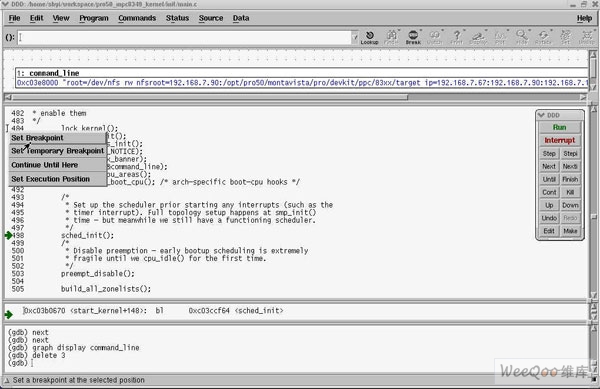Click the Undisp toolbar icon
Viewport: 600px width, 389px height.
586,37
